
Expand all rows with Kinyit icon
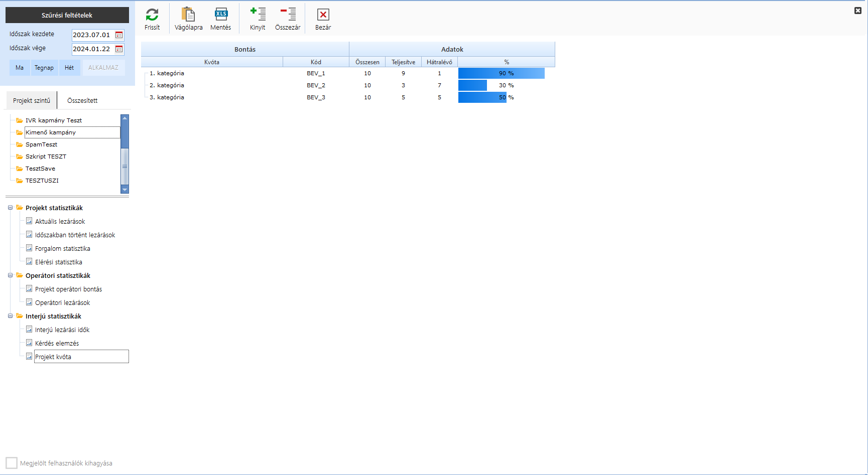pyautogui.click(x=258, y=15)
